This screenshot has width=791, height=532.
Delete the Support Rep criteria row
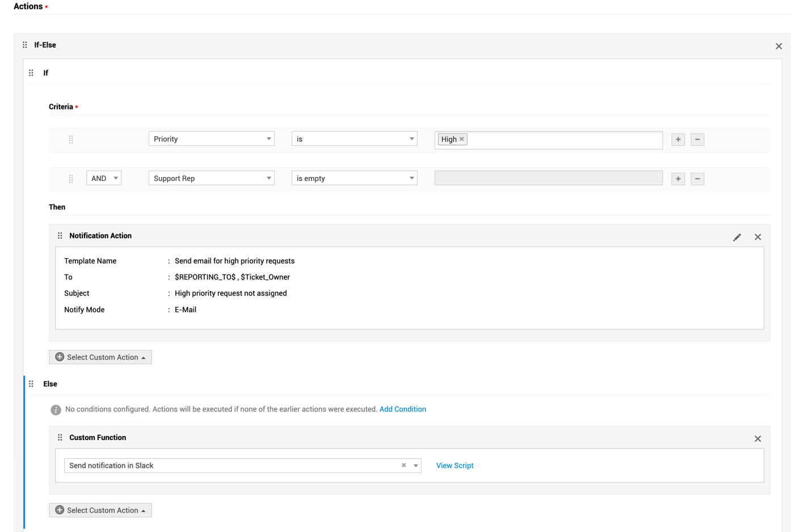click(697, 179)
